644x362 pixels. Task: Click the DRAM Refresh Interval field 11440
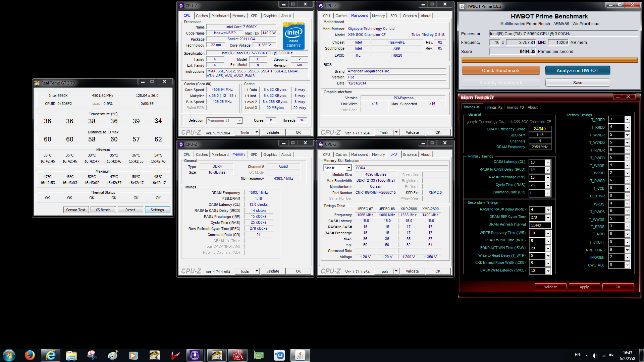[x=540, y=225]
